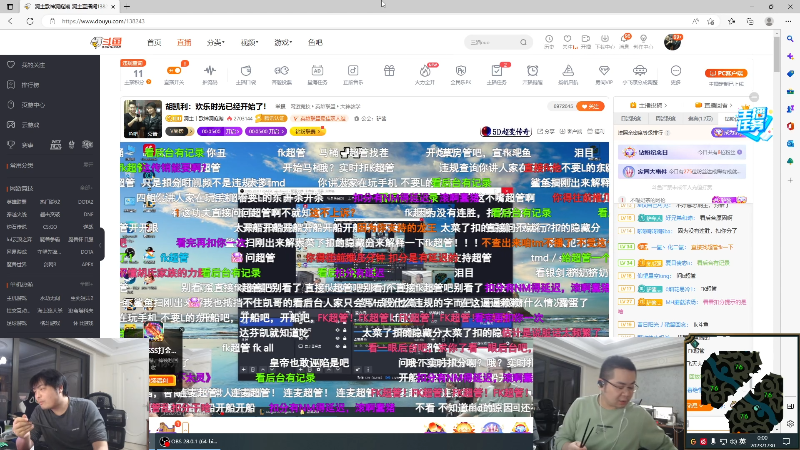
Task: Open the music note copyright music icon
Action: 353,70
